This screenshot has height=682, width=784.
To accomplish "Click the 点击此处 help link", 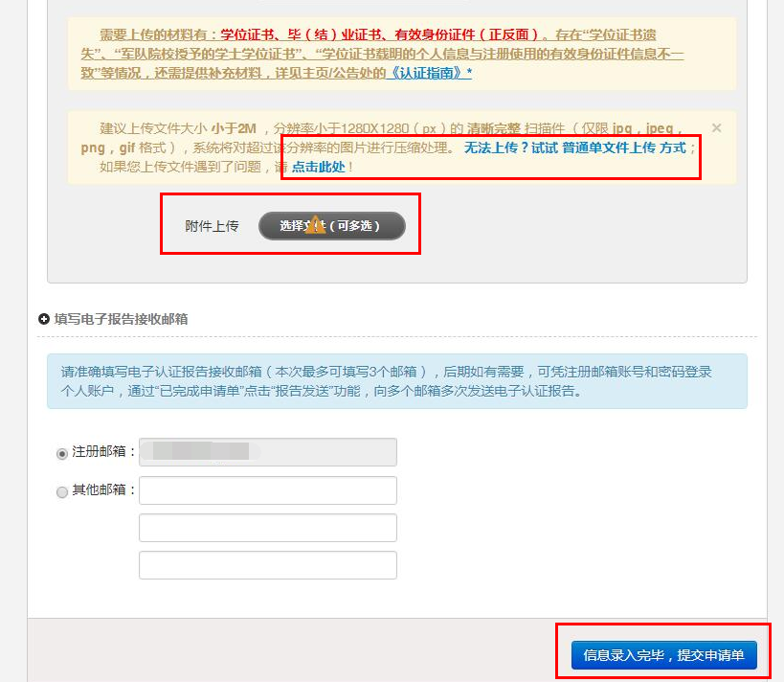I will point(319,167).
